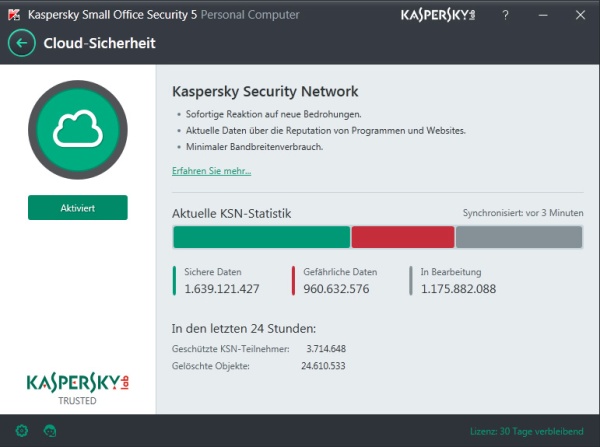Open help with the question mark icon
The image size is (600, 447).
[x=505, y=15]
